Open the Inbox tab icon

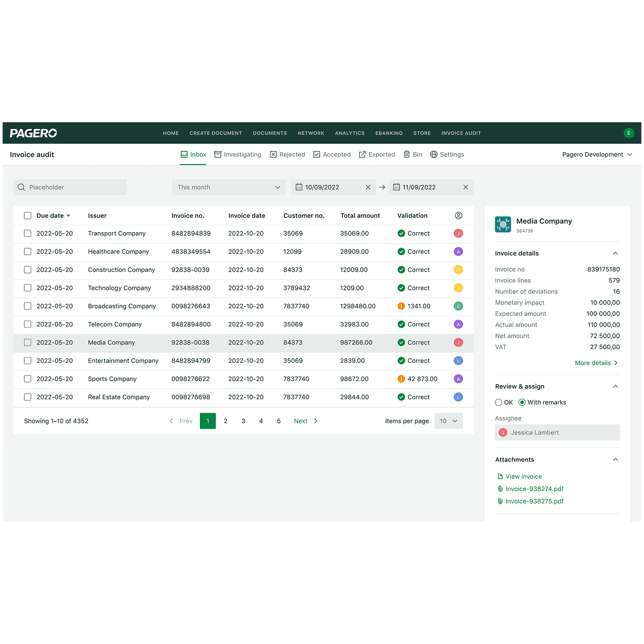click(184, 154)
